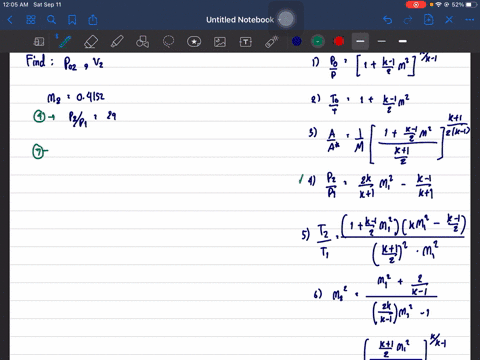Open the Untitled Notebook title dropdown
The height and width of the screenshot is (360, 480).
click(x=243, y=20)
